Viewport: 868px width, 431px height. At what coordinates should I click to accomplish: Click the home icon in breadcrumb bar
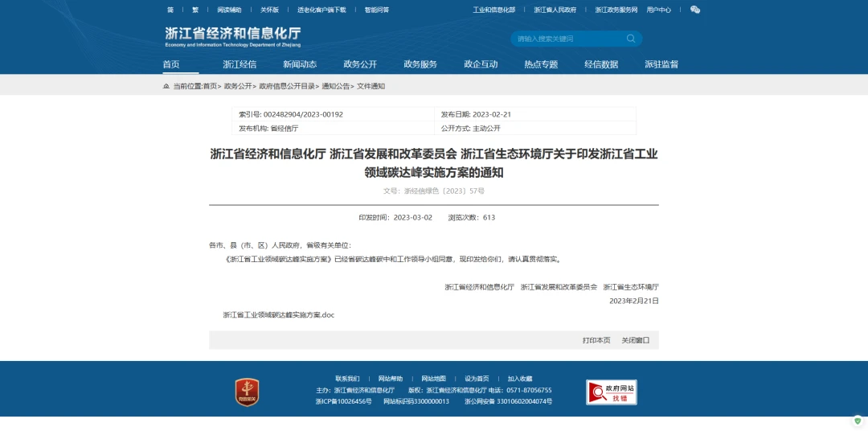(166, 86)
